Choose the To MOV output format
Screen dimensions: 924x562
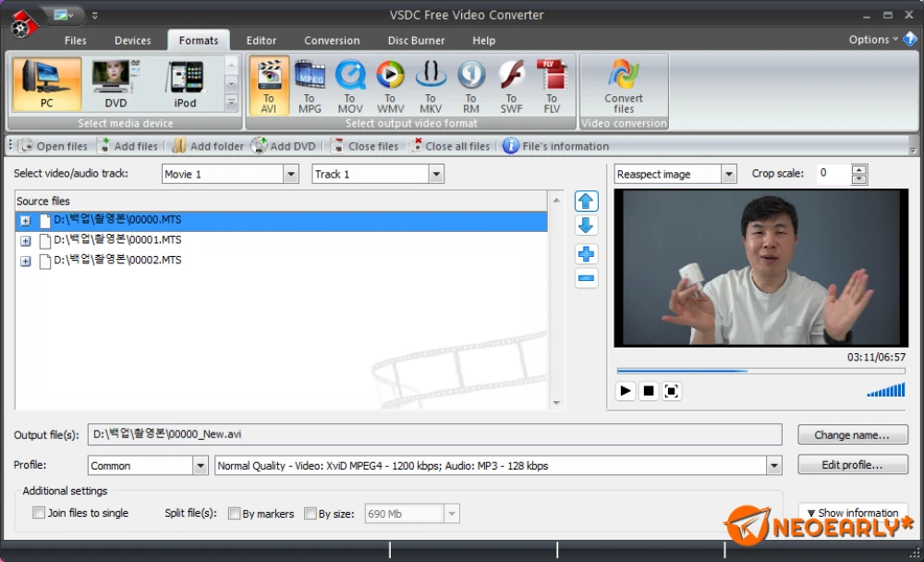350,86
